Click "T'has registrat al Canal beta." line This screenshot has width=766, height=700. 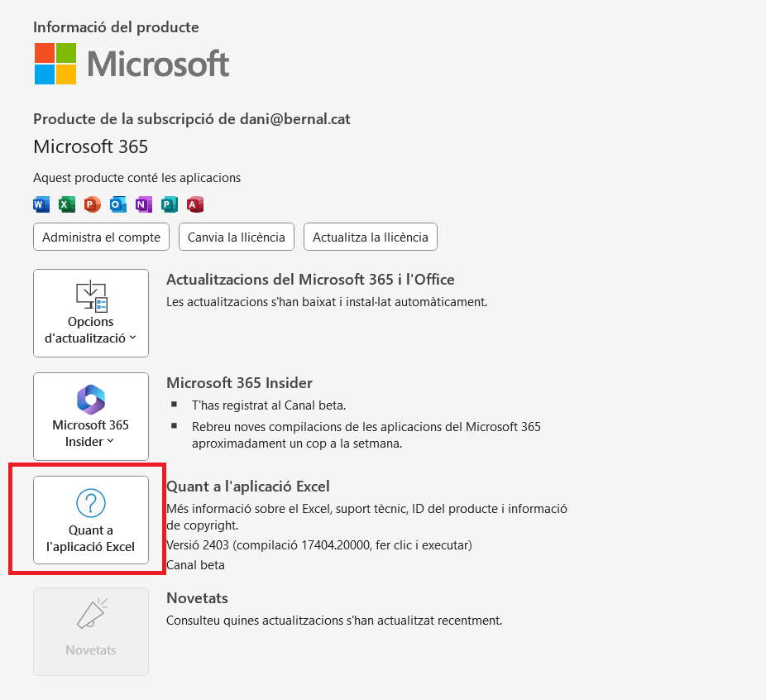pos(269,405)
